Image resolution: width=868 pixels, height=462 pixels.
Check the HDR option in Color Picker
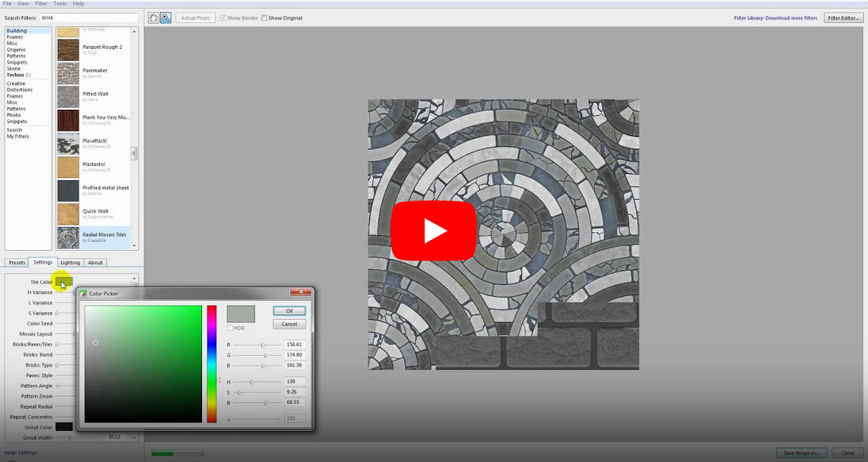point(230,328)
